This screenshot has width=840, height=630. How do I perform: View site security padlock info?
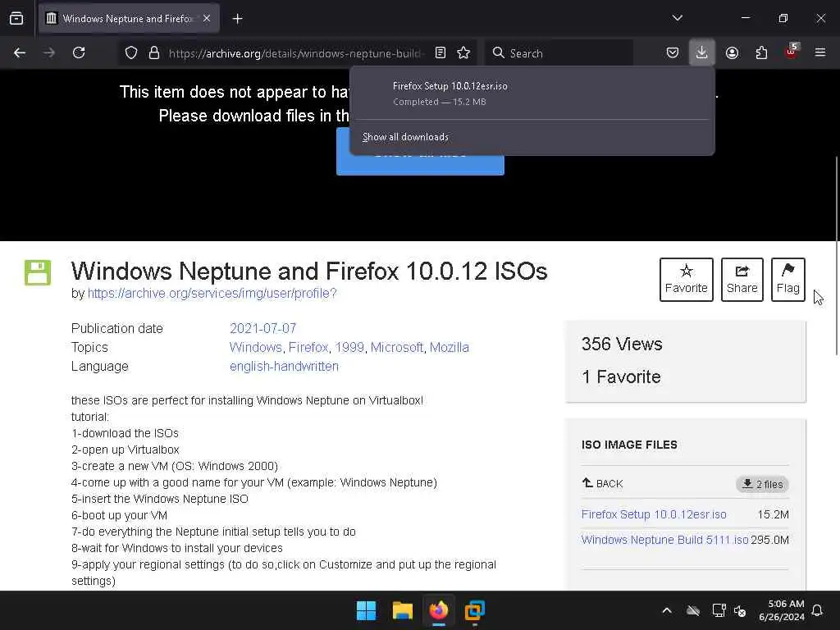click(x=154, y=53)
